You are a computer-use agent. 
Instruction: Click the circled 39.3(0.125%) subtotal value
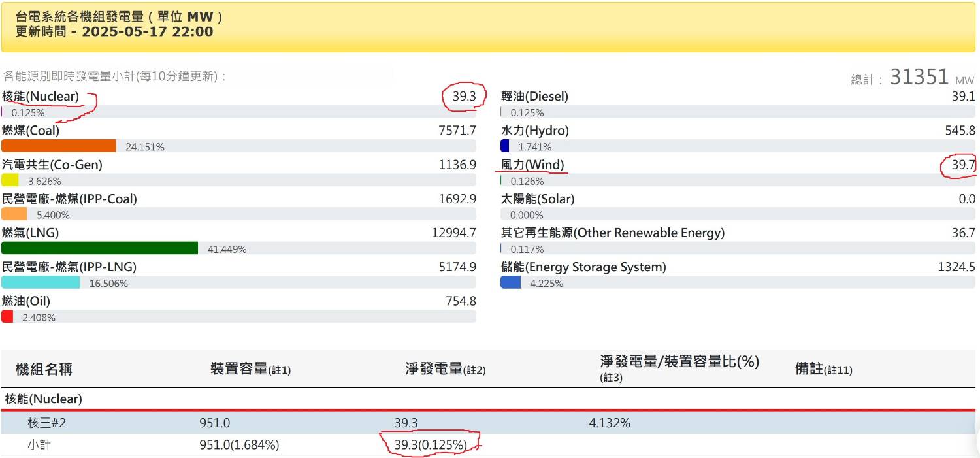pyautogui.click(x=430, y=445)
